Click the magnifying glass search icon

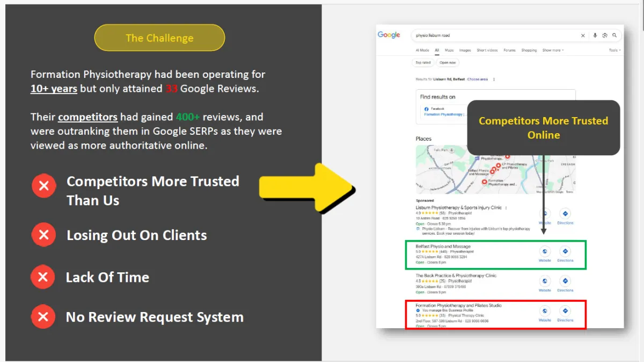[614, 35]
